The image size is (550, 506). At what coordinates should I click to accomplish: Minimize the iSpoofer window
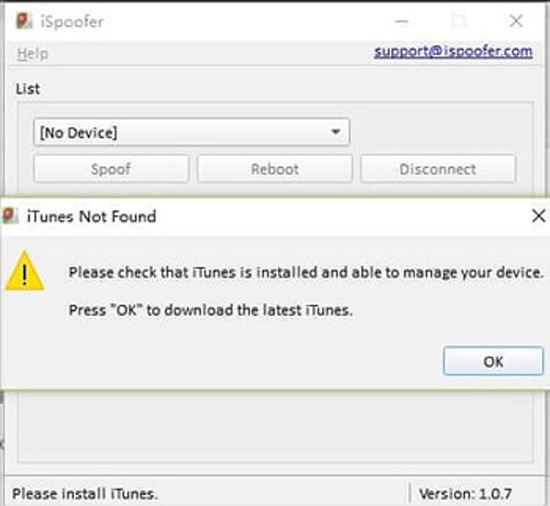click(402, 21)
